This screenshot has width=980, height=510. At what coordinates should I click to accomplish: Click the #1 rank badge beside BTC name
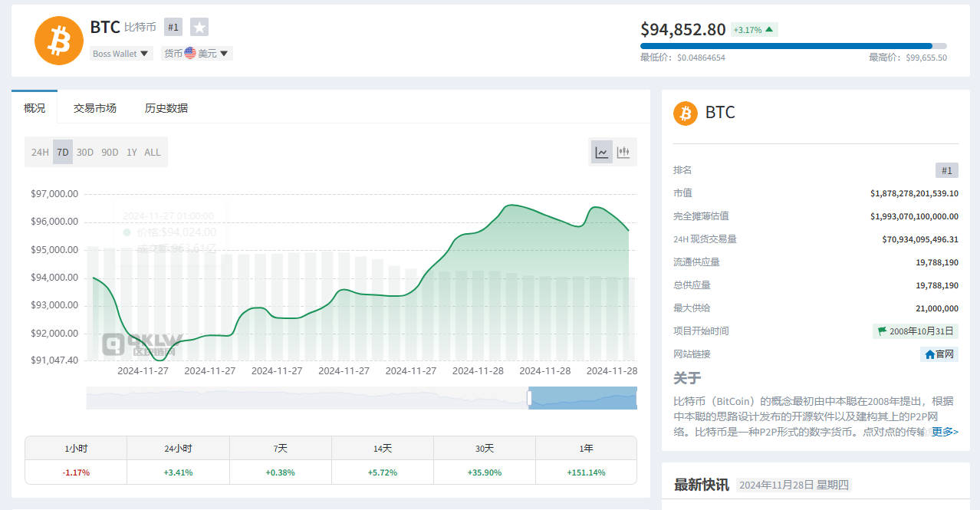[x=173, y=27]
